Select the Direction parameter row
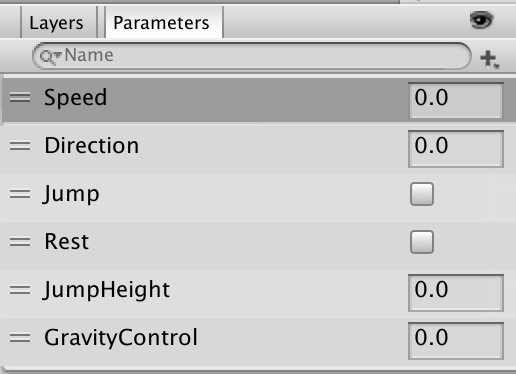516x374 pixels. (x=258, y=149)
